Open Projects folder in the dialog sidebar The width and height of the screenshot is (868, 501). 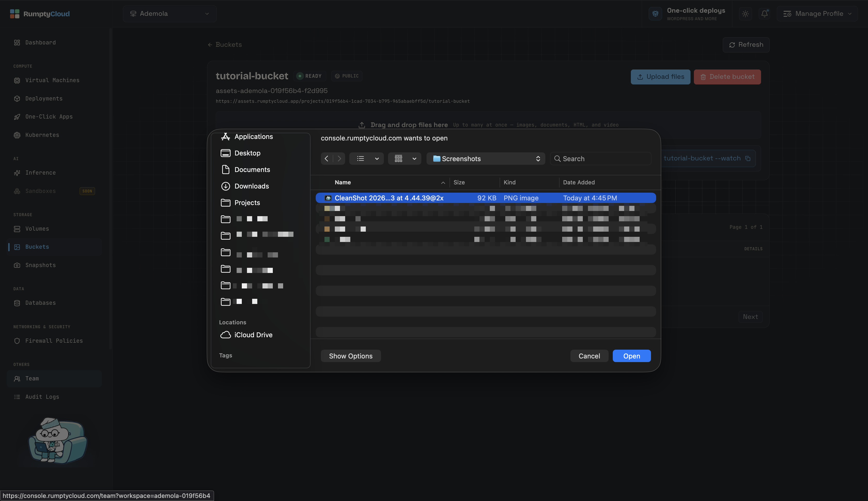240,203
